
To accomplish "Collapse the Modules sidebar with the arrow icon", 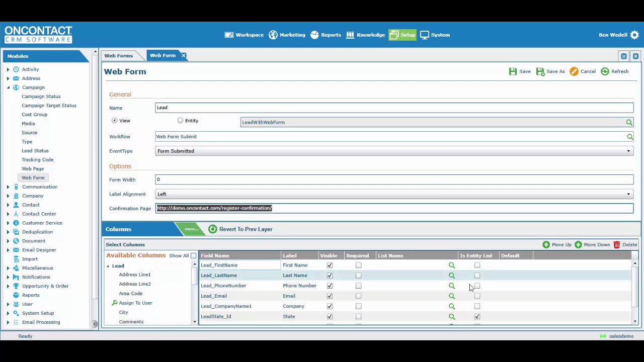I will [94, 324].
